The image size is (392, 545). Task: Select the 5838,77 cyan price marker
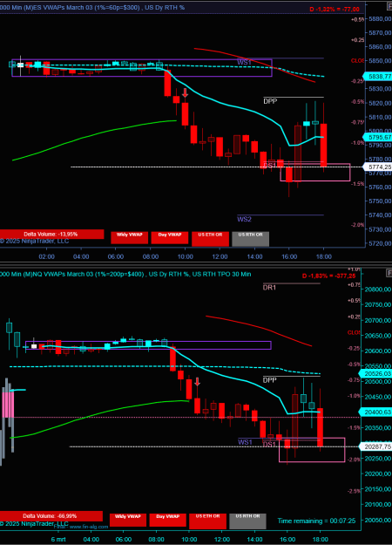point(377,77)
